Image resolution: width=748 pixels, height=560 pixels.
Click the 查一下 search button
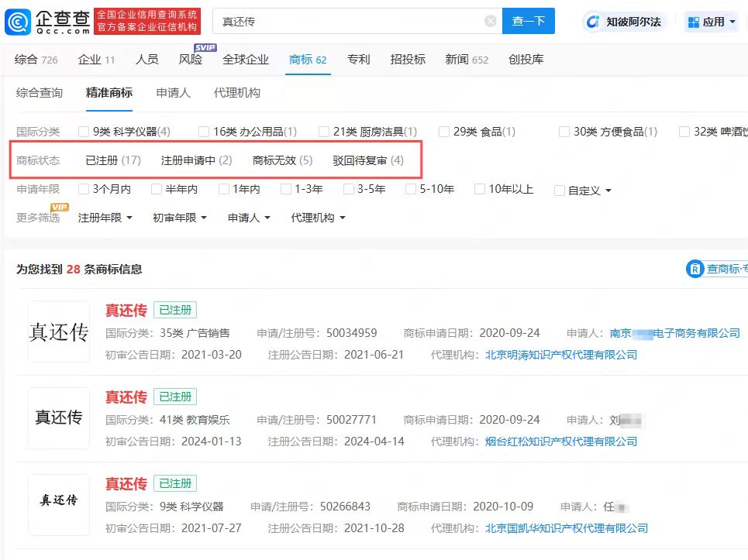528,21
